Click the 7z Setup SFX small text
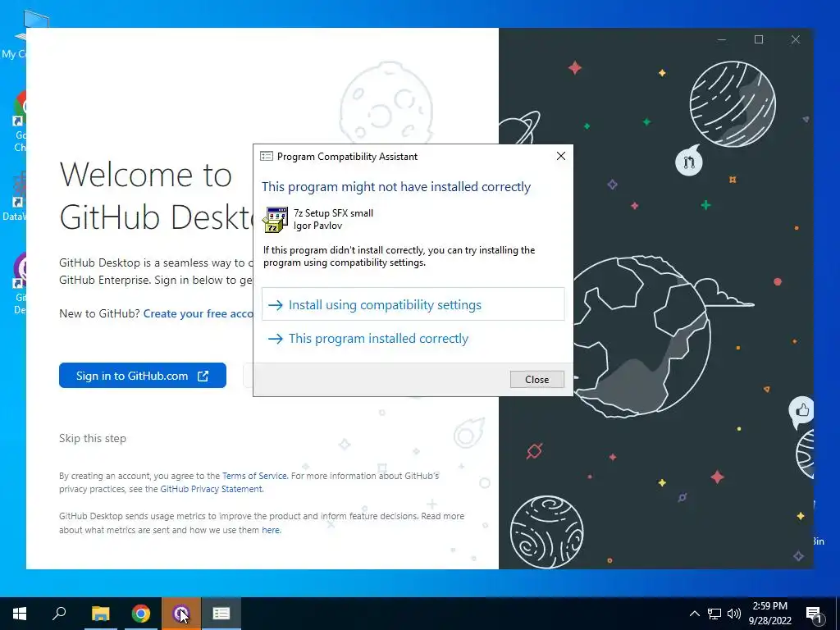This screenshot has height=630, width=840. [333, 212]
